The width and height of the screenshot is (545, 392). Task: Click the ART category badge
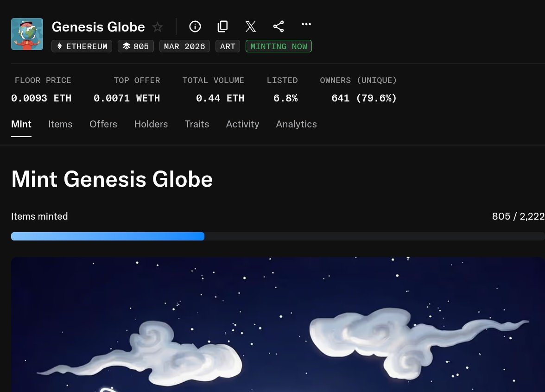pyautogui.click(x=228, y=46)
